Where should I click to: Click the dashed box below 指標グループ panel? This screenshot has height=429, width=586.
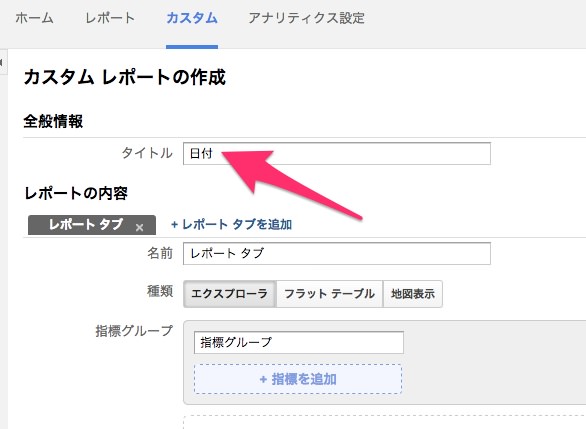(x=385, y=422)
